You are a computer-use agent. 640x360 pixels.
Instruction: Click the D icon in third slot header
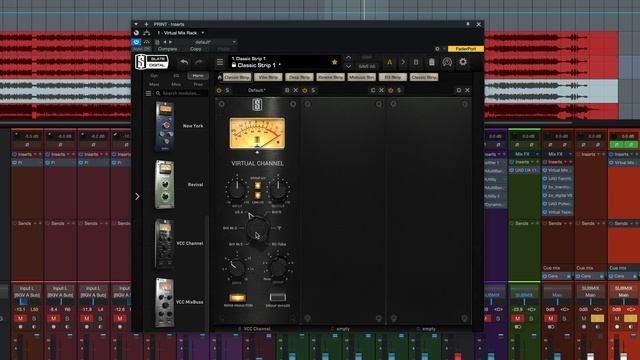[x=458, y=90]
